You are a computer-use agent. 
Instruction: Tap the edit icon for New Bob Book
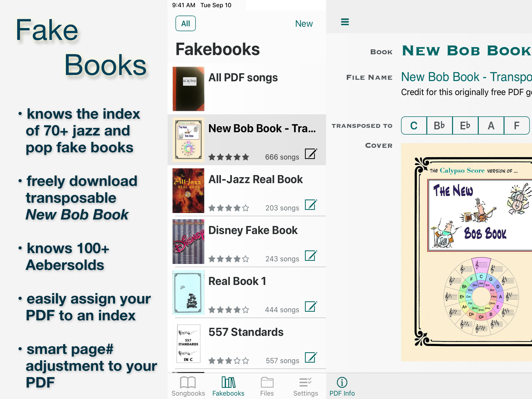click(x=311, y=154)
